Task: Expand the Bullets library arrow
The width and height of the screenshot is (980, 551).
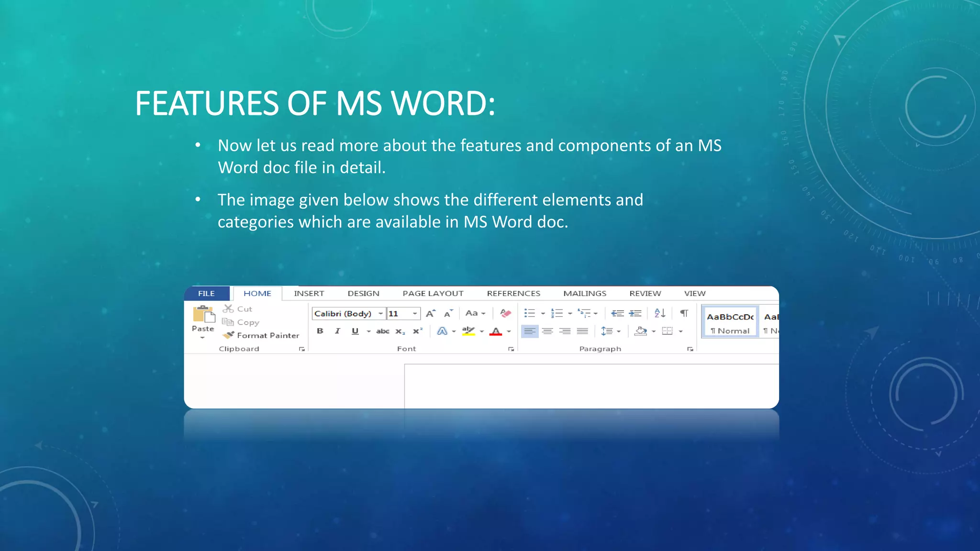Action: (543, 314)
